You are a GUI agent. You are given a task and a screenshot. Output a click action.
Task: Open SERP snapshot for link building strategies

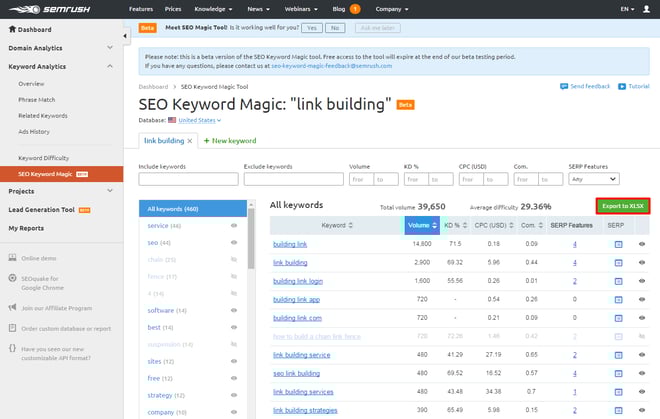pyautogui.click(x=618, y=410)
